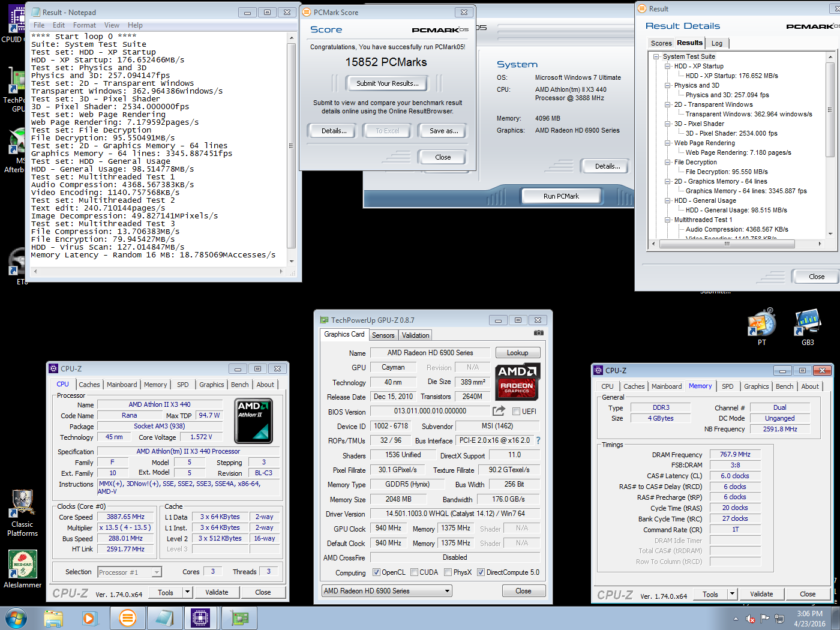Click Validate in the CPU-Z Memory window
840x630 pixels.
[x=761, y=594]
